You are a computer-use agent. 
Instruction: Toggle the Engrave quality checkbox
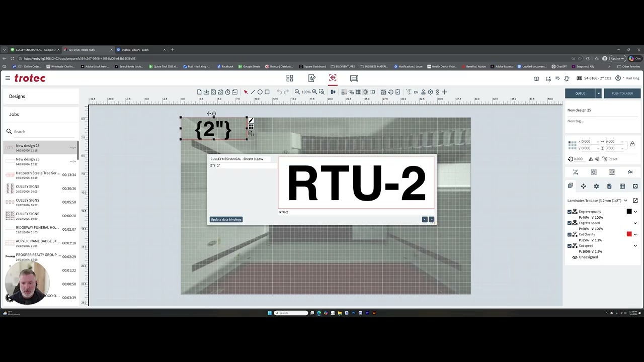coord(570,212)
